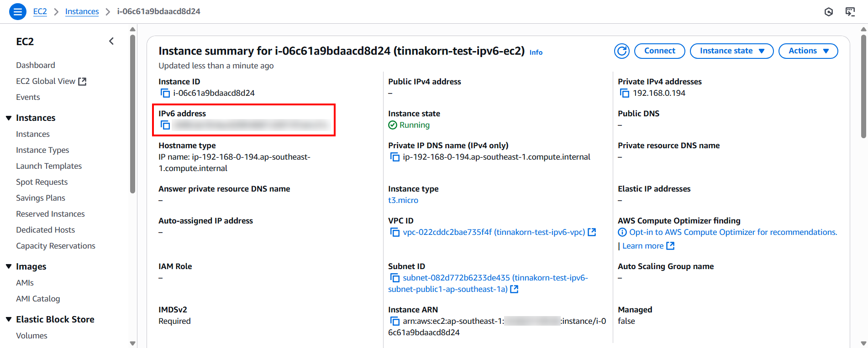Image resolution: width=868 pixels, height=348 pixels.
Task: Copy the VPC ID to clipboard
Action: point(395,232)
